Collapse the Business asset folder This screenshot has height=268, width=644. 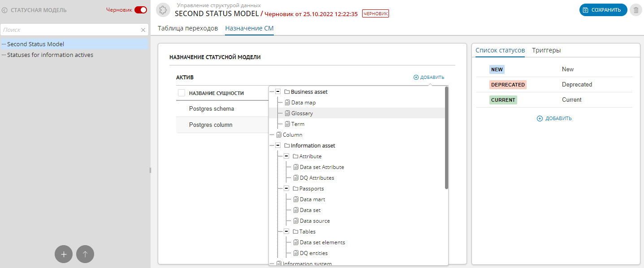pyautogui.click(x=278, y=92)
